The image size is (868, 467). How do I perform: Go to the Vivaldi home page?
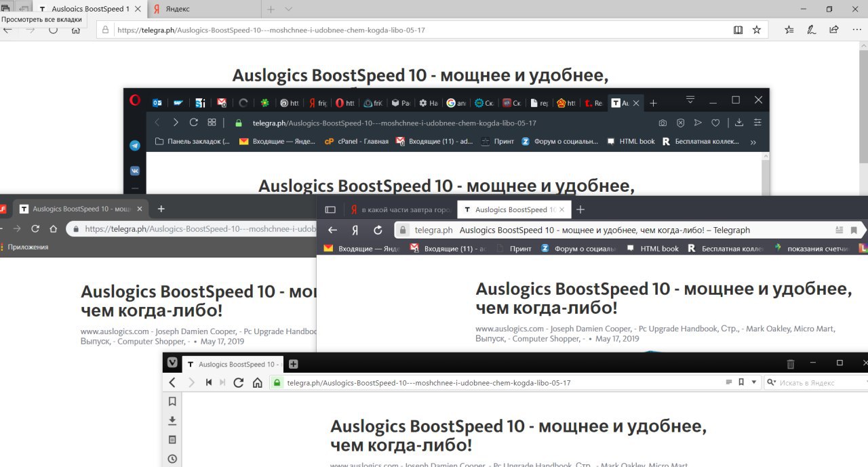click(257, 382)
